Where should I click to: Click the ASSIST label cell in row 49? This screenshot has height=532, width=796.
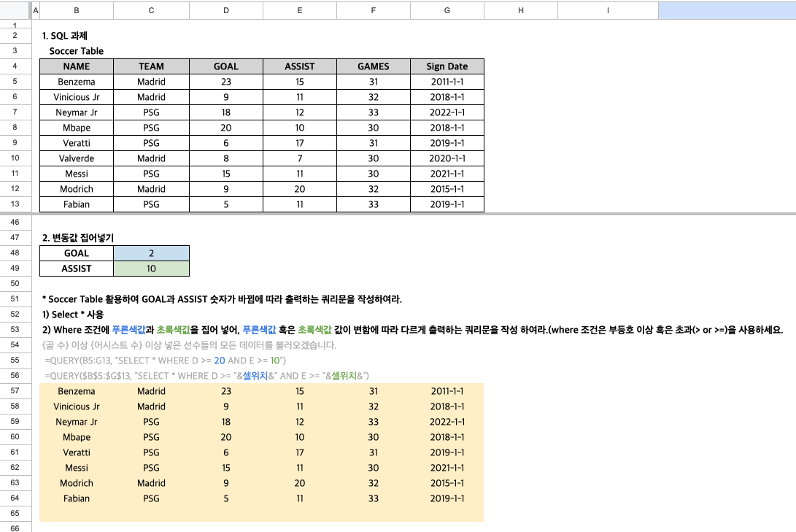(77, 269)
